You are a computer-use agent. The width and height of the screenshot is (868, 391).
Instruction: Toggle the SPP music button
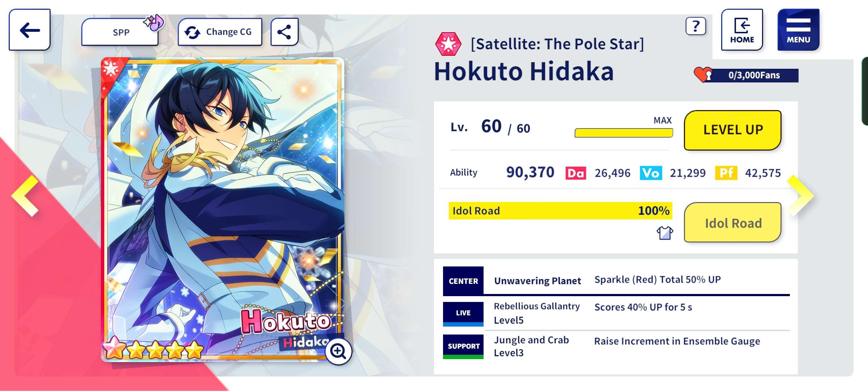coord(121,32)
